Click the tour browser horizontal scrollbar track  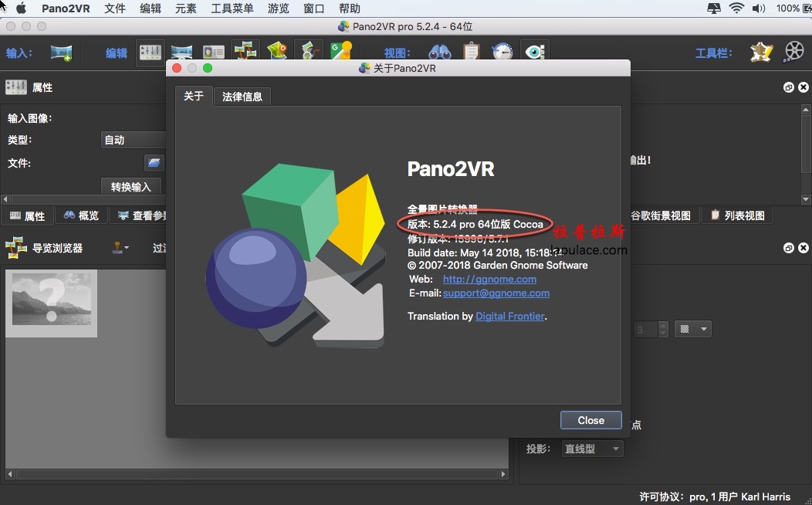[x=257, y=474]
